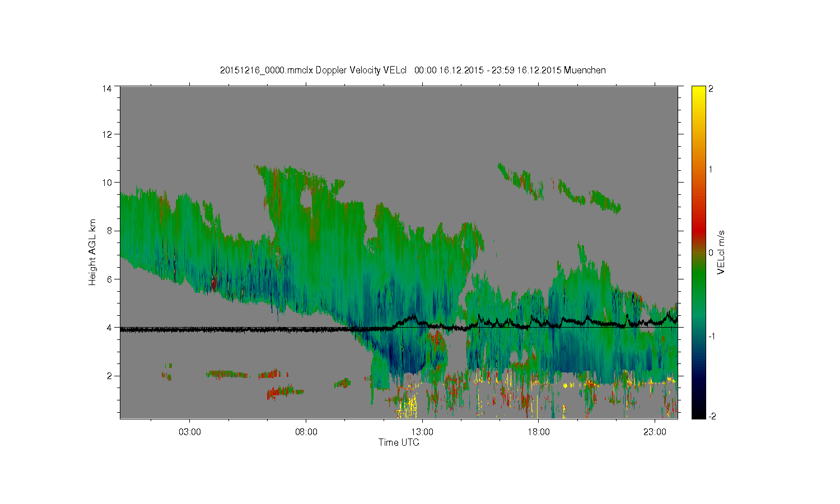Click the 6 km height tick label
The height and width of the screenshot is (504, 840).
click(x=110, y=279)
